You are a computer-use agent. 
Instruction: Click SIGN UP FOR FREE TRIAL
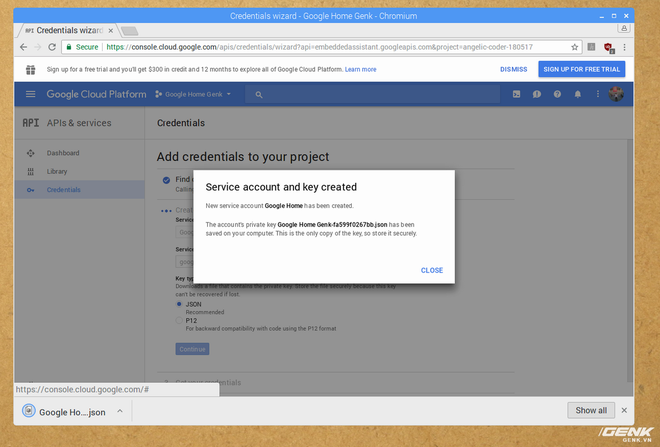pyautogui.click(x=582, y=69)
